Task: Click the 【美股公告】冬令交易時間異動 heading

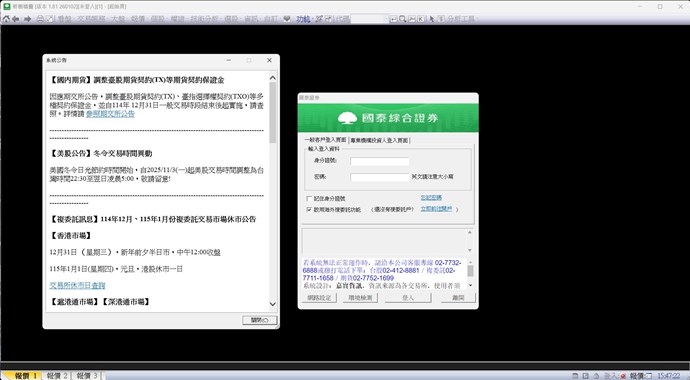Action: coord(101,153)
